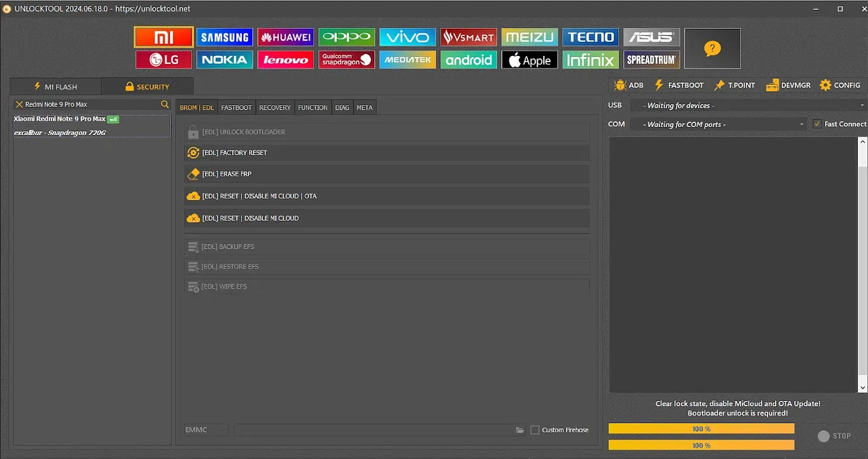
Task: Run [EDL] RESET | DISABLE MI CLOUD | OTA
Action: pos(387,196)
